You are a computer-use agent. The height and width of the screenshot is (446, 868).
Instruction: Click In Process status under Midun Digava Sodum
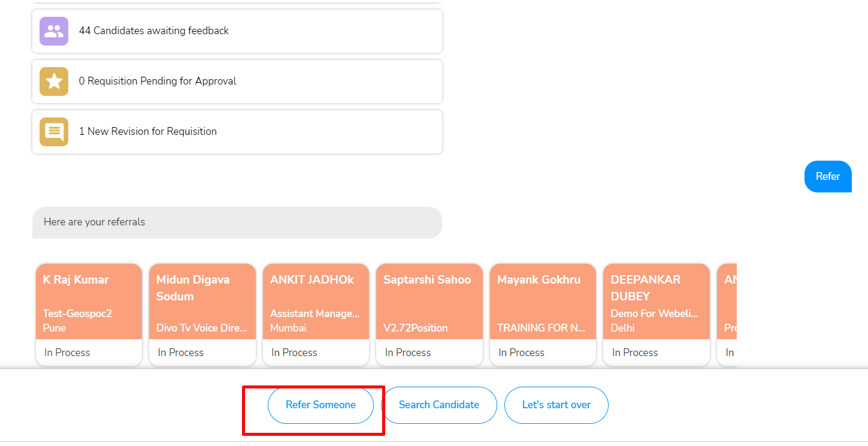coord(181,352)
